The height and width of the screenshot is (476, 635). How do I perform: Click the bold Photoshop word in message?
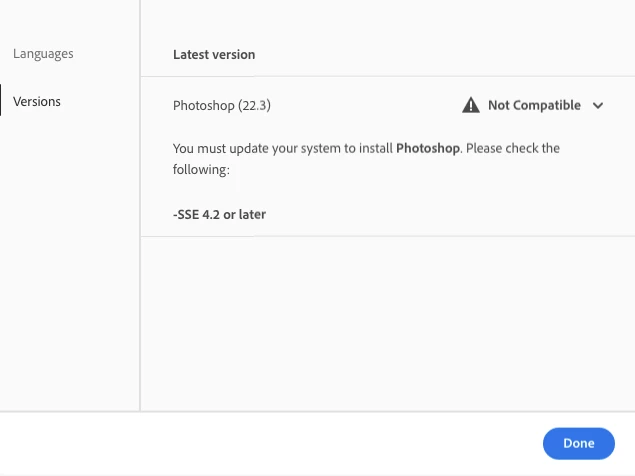point(428,148)
